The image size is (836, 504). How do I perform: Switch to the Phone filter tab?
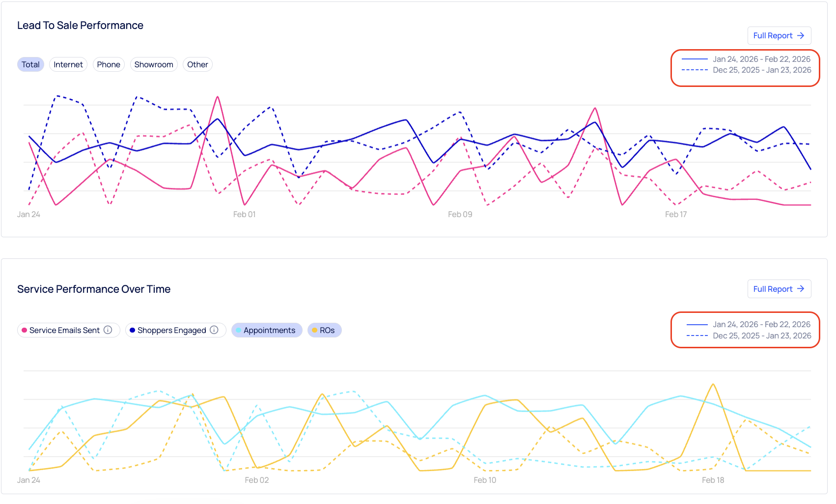click(x=109, y=64)
